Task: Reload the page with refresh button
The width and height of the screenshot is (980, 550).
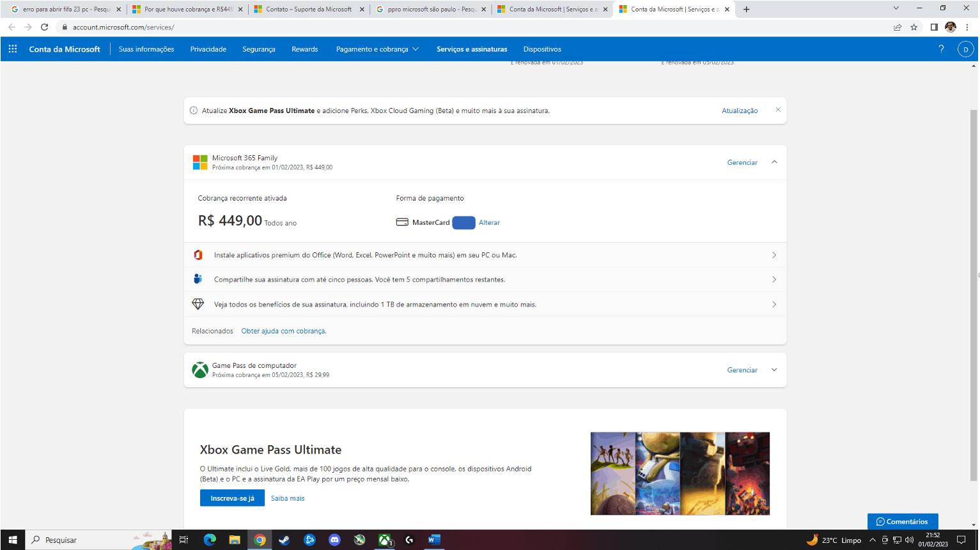Action: (44, 27)
